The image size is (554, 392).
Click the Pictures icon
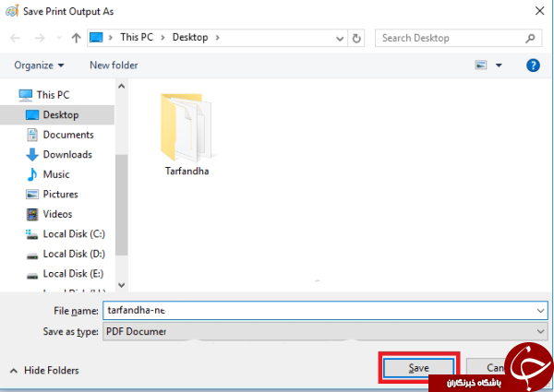(x=32, y=194)
